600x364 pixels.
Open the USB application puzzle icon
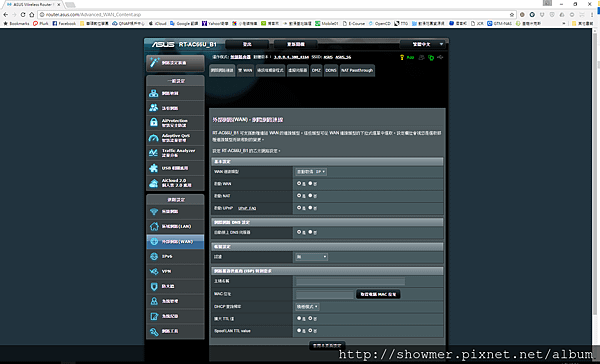[x=153, y=168]
